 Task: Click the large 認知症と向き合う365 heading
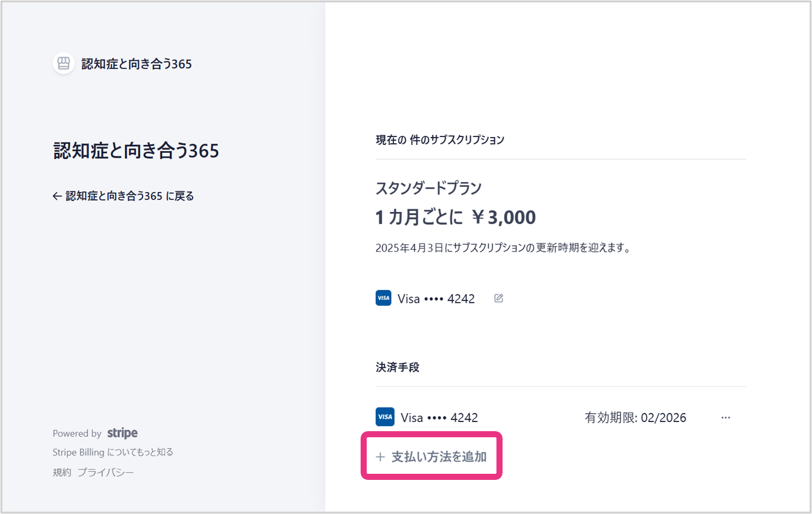pos(136,150)
